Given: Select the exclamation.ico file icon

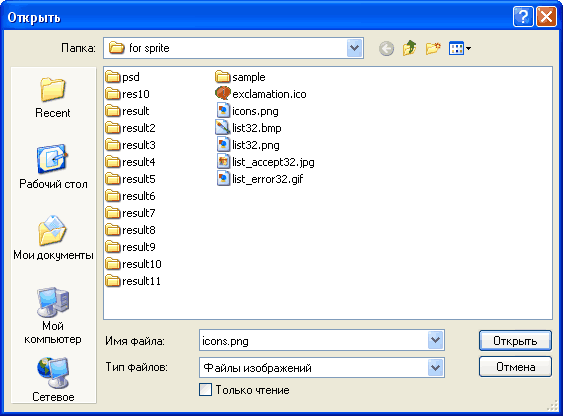Looking at the screenshot, I should 223,94.
